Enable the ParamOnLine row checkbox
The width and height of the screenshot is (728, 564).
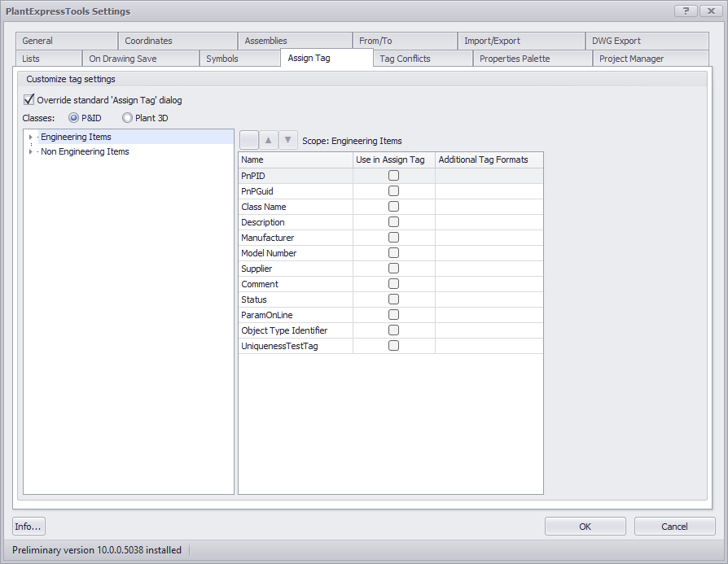click(x=393, y=315)
